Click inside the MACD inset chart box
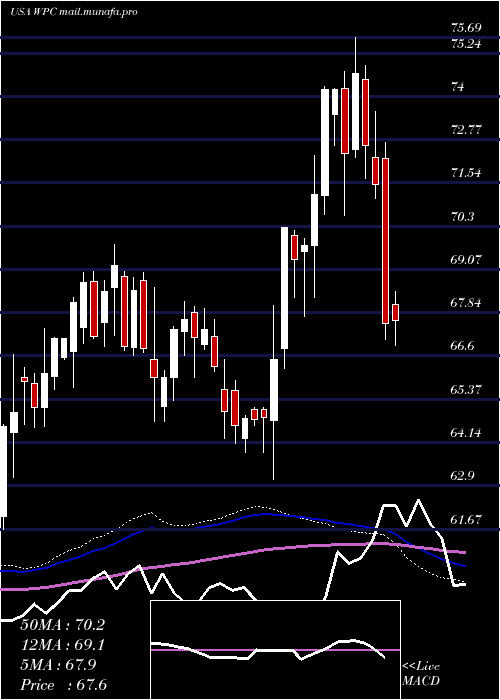 275,650
